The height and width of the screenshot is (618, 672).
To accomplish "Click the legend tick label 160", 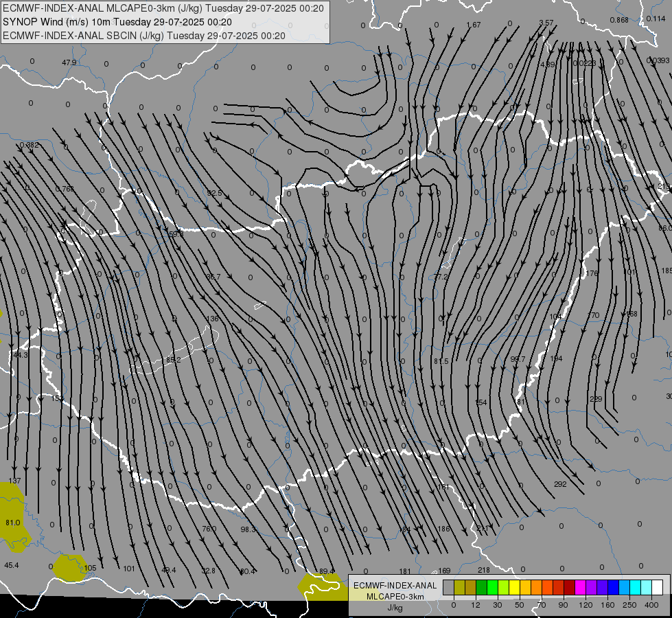I will tap(607, 605).
